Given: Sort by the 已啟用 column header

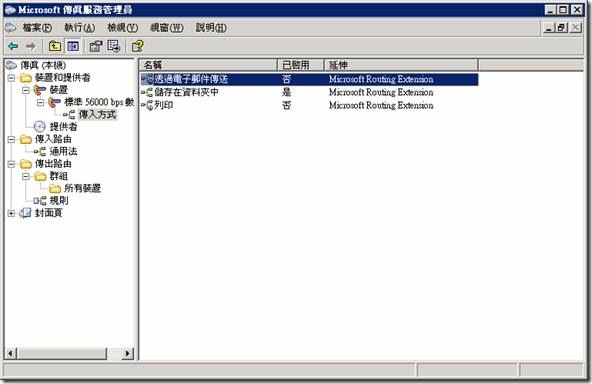Looking at the screenshot, I should [301, 65].
